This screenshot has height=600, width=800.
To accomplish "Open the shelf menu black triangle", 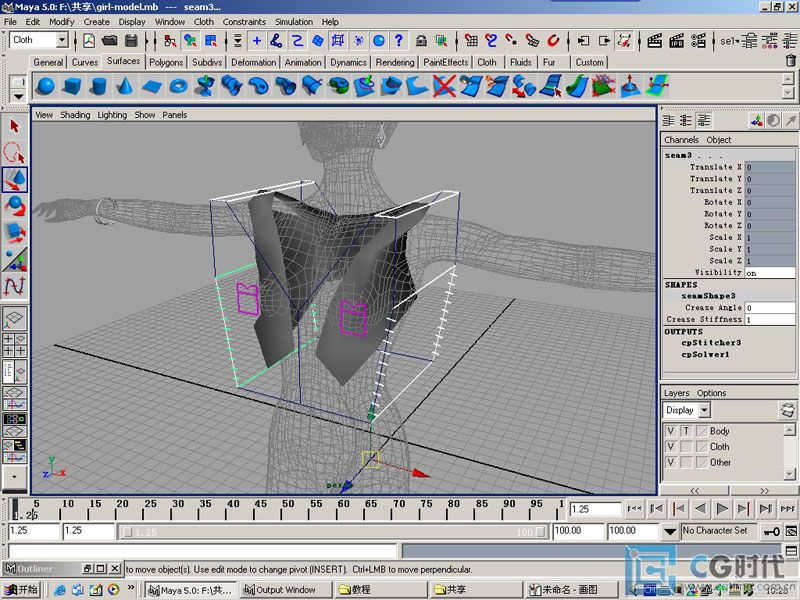I will [18, 96].
